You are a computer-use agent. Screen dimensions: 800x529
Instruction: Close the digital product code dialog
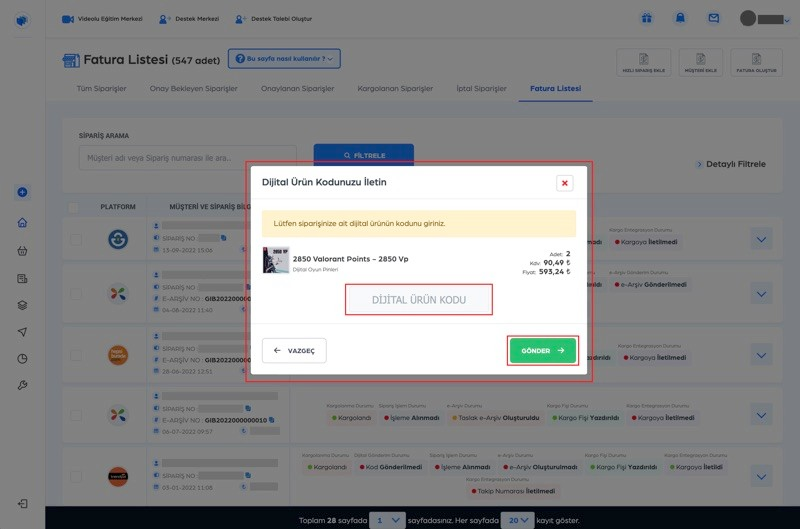564,183
